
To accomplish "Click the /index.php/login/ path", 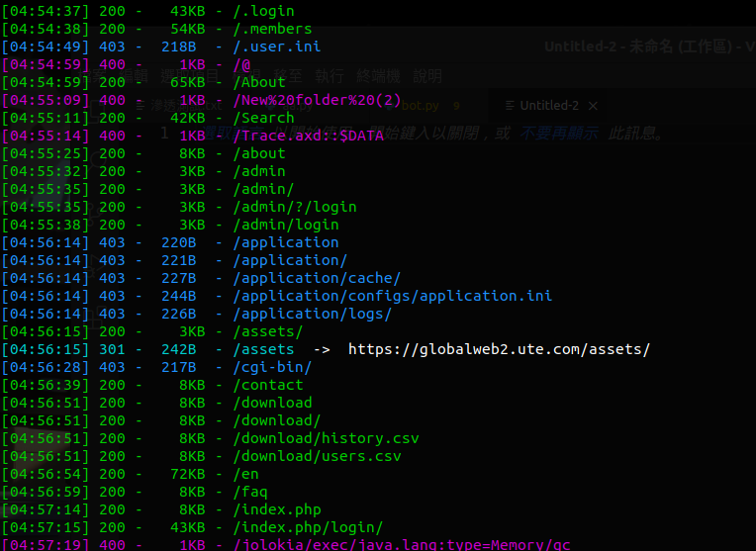I will 308,528.
